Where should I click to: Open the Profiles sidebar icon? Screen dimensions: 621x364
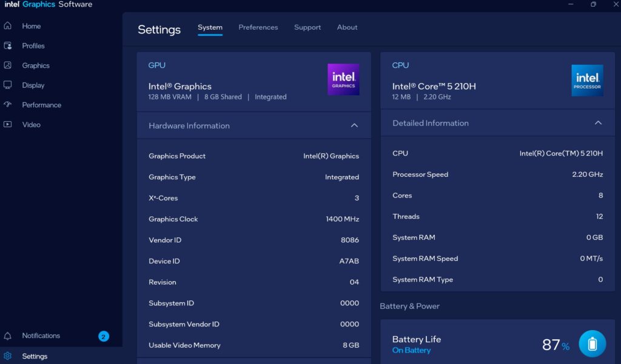pos(8,46)
